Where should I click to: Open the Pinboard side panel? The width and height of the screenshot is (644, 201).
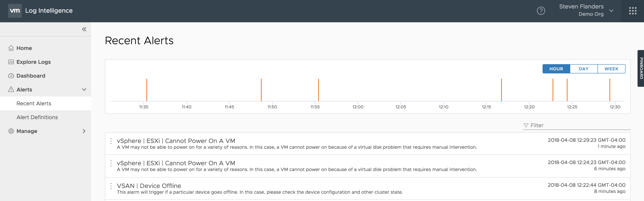coord(641,68)
